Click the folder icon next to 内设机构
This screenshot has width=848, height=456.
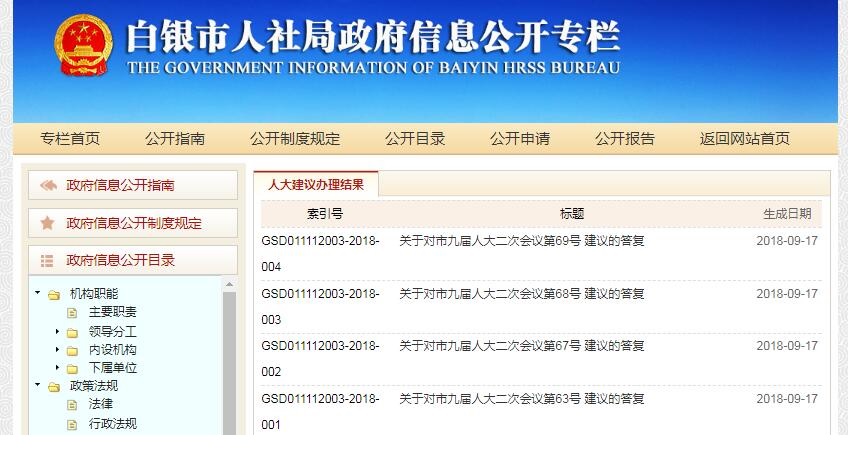72,350
